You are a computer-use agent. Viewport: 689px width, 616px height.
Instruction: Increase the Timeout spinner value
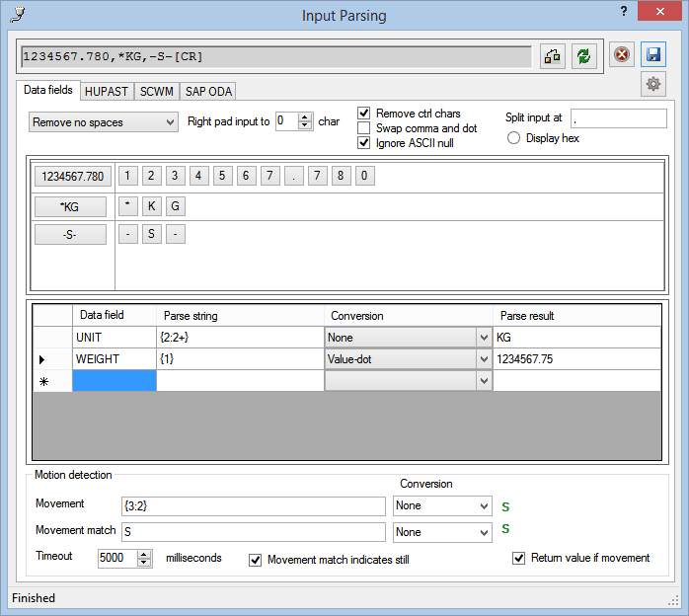click(145, 554)
